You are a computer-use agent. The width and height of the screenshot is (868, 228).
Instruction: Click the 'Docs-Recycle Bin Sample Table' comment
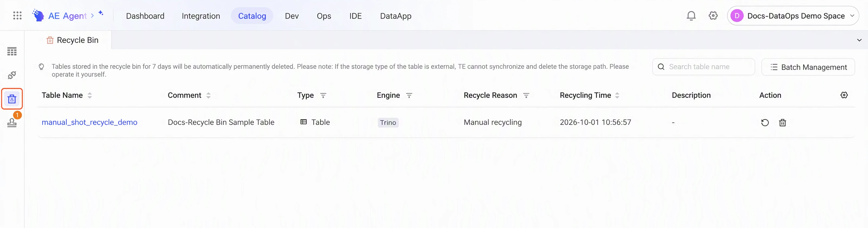221,122
